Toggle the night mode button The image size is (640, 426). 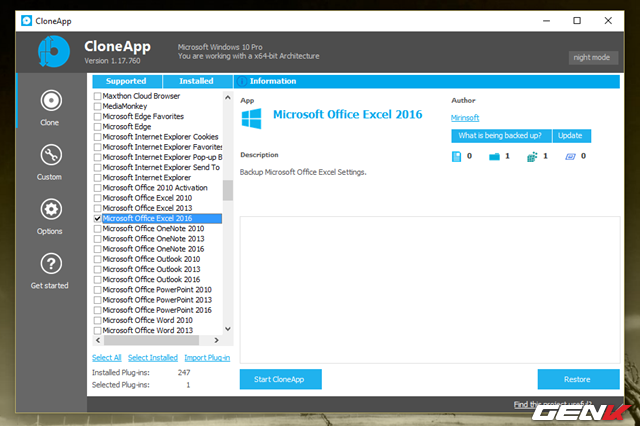tap(593, 58)
